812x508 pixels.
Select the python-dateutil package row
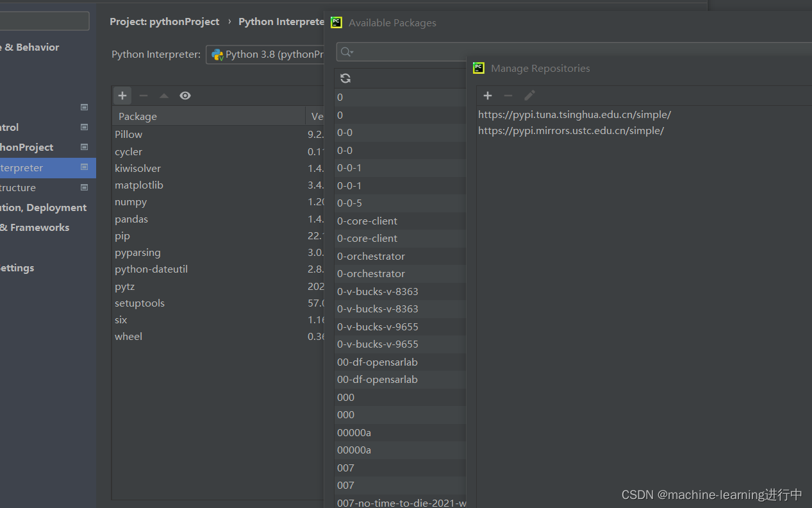click(218, 269)
